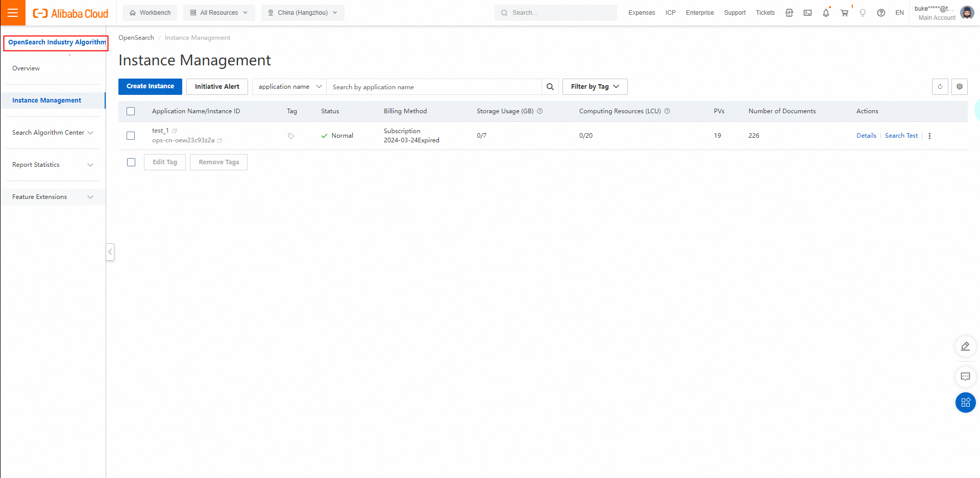Toggle the bottom batch select checkbox
This screenshot has height=478, width=980.
[x=131, y=162]
